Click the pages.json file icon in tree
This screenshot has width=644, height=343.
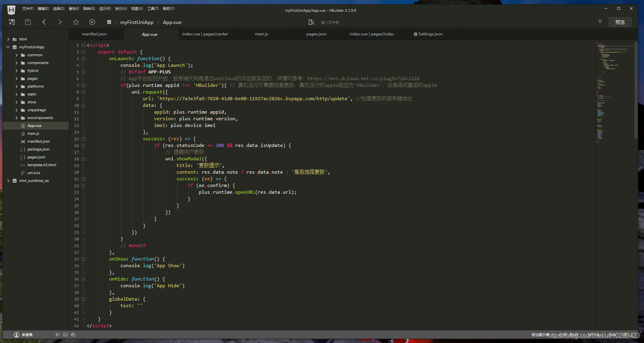[23, 157]
